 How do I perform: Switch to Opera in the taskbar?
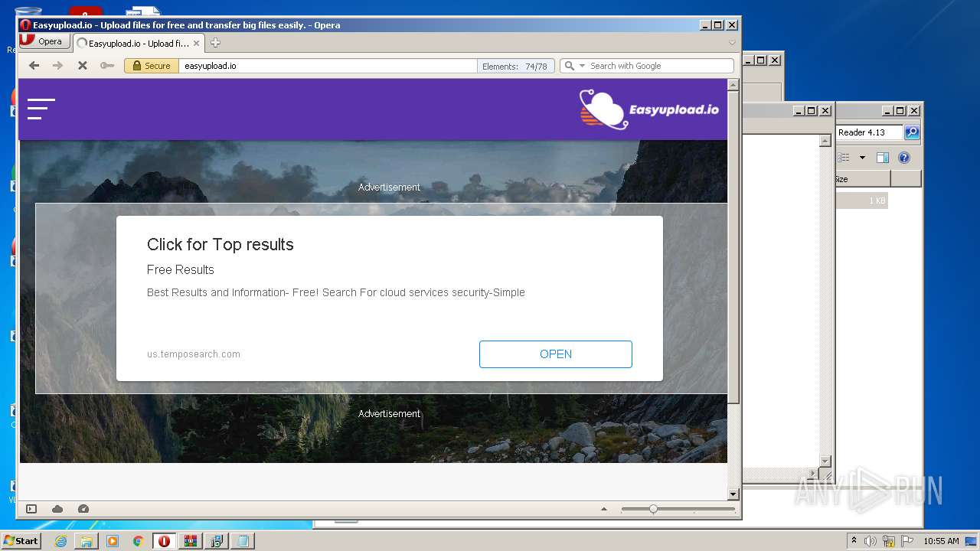(x=164, y=541)
